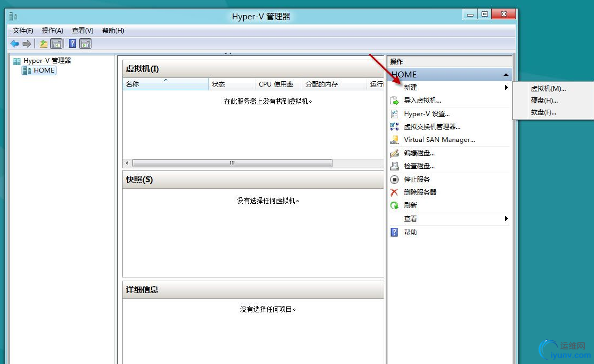Click the Hyper-V 设置 icon
The width and height of the screenshot is (594, 364).
(394, 114)
